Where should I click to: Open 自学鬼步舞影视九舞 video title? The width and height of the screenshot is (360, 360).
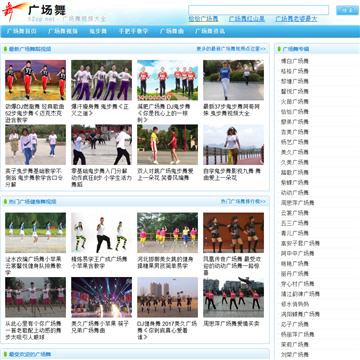(x=232, y=174)
